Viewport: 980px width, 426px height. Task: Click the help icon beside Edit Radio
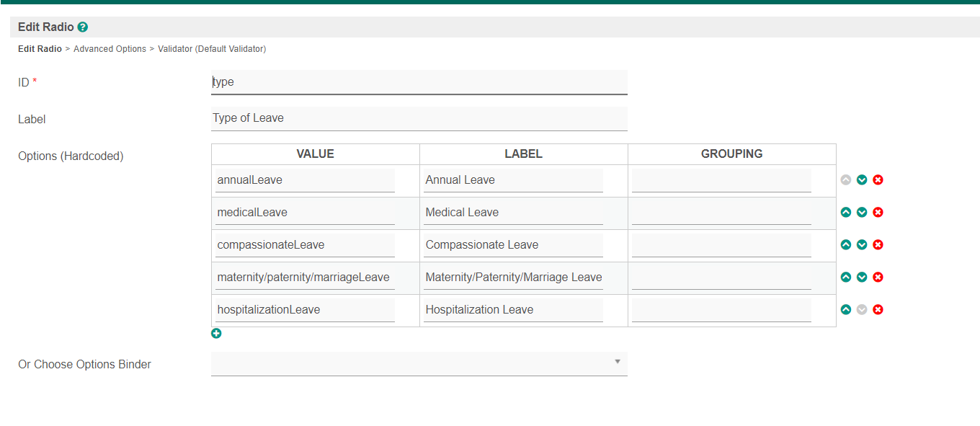point(83,27)
